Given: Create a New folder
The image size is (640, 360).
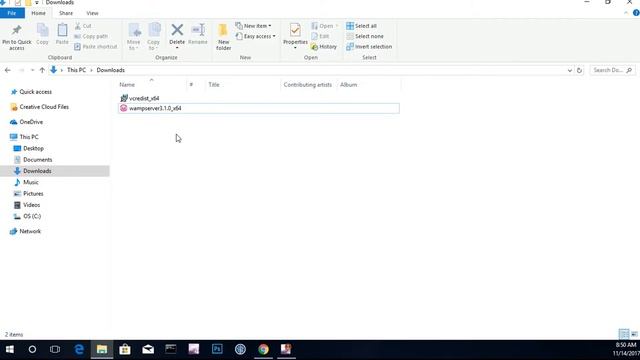Looking at the screenshot, I should tap(223, 37).
